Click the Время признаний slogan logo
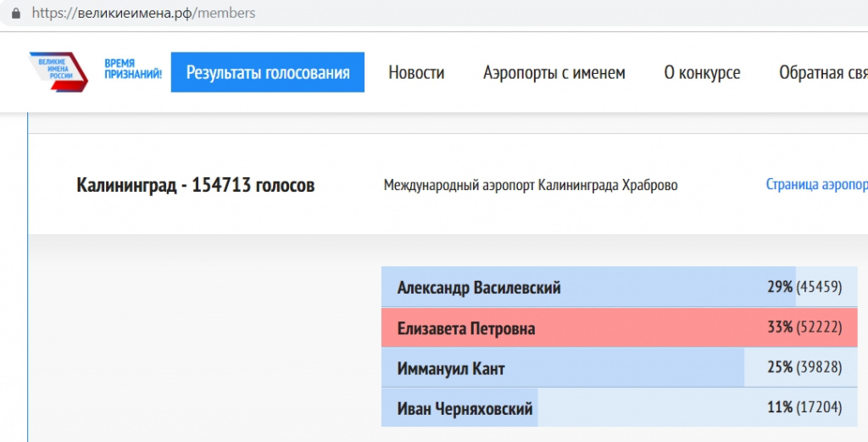Viewport: 868px width, 442px height. (x=133, y=70)
